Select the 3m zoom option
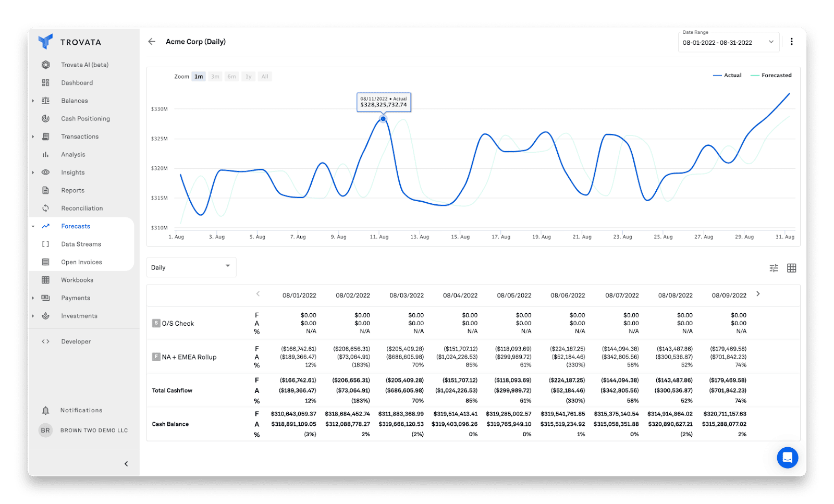Viewport: 834px width, 504px height. point(215,76)
